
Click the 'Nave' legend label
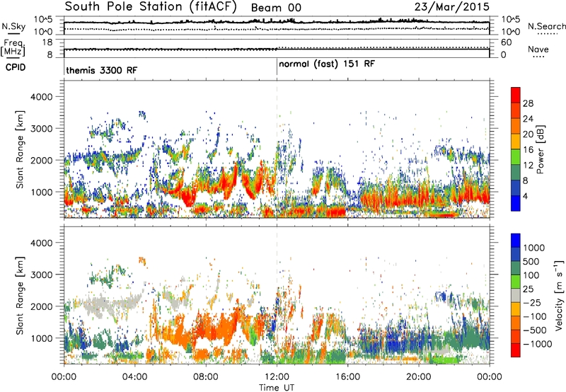click(538, 49)
